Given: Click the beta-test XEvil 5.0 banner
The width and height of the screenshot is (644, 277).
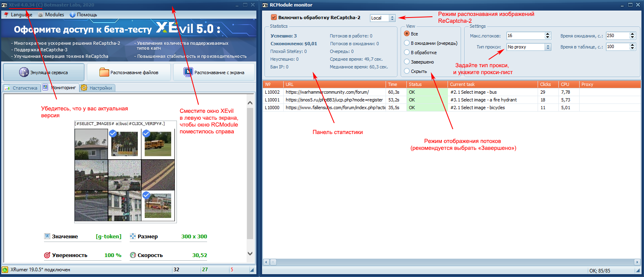Looking at the screenshot, I should tap(129, 40).
